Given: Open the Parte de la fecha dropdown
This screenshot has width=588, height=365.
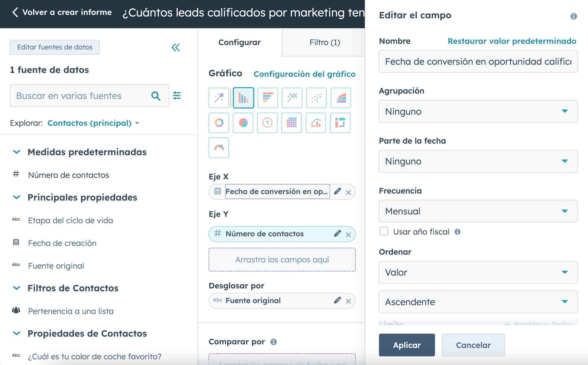Looking at the screenshot, I should (x=478, y=161).
